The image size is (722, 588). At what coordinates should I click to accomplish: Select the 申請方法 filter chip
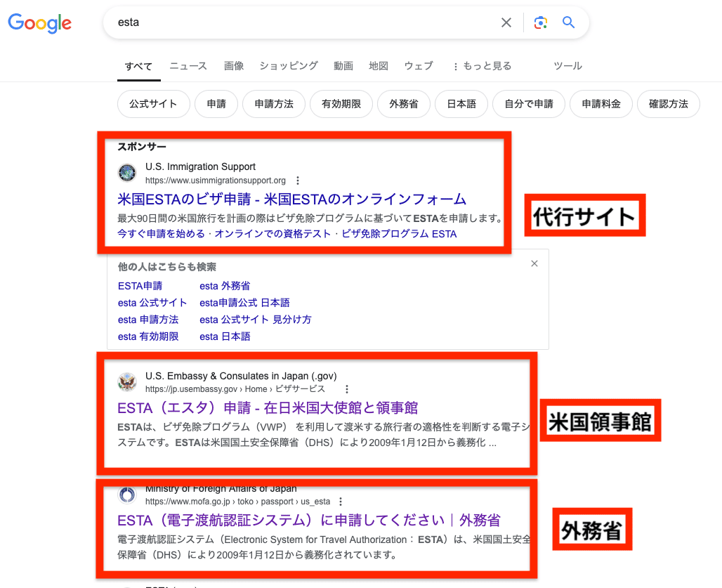coord(274,104)
